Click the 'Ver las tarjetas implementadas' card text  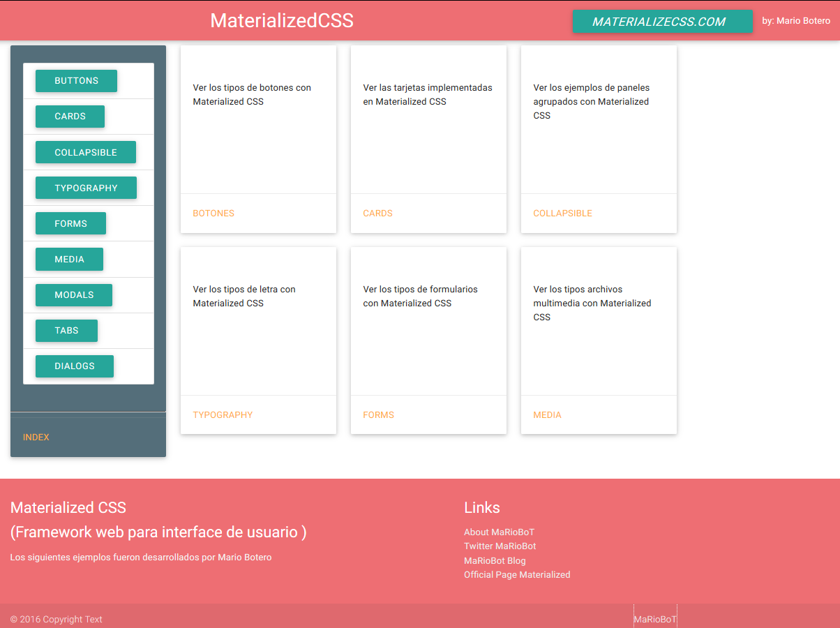point(428,95)
